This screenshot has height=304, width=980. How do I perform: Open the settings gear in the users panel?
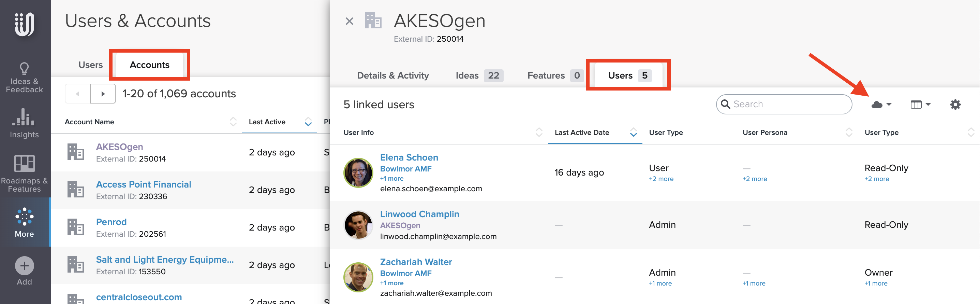(x=955, y=105)
